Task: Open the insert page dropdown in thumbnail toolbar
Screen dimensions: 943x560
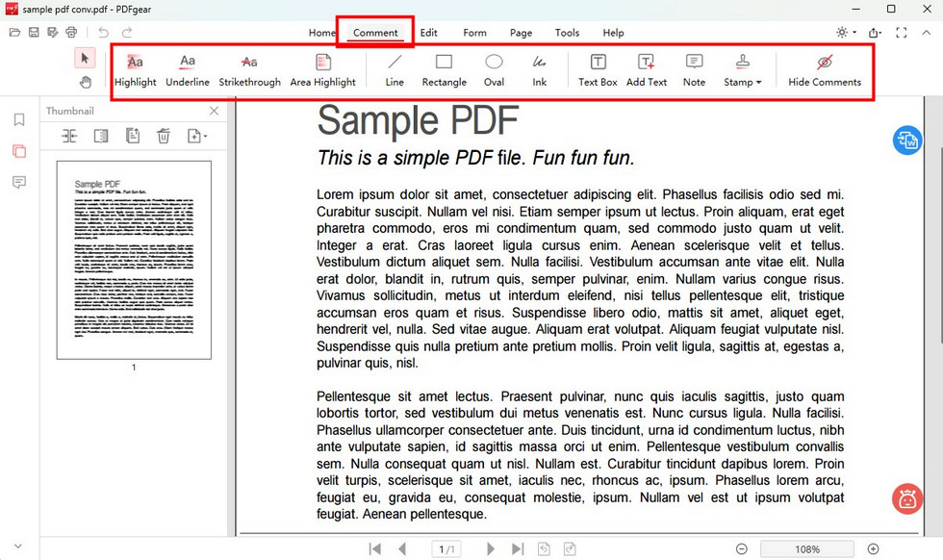Action: click(197, 135)
